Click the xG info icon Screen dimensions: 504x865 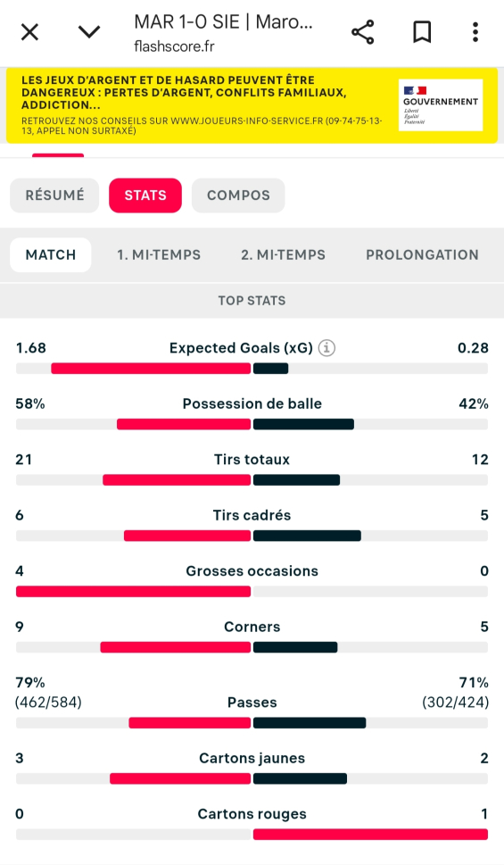(326, 348)
